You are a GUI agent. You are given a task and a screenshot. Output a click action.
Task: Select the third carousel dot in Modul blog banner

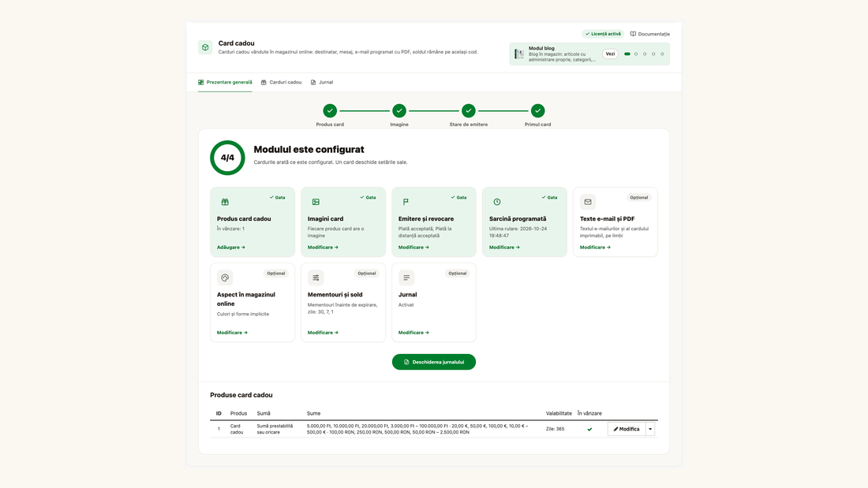click(x=645, y=54)
